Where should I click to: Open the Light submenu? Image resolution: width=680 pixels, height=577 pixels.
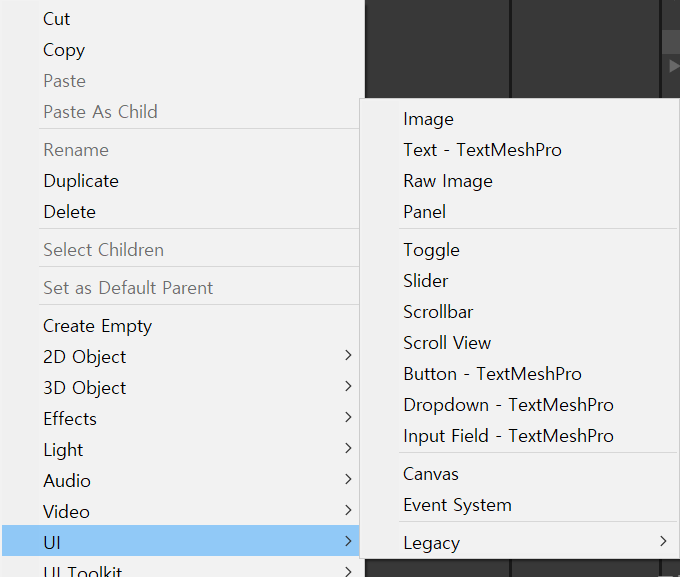click(180, 450)
